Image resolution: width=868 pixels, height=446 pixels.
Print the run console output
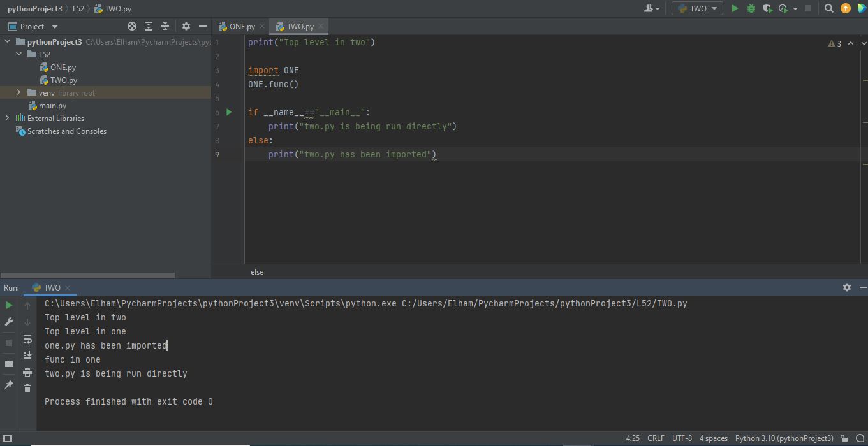point(27,372)
